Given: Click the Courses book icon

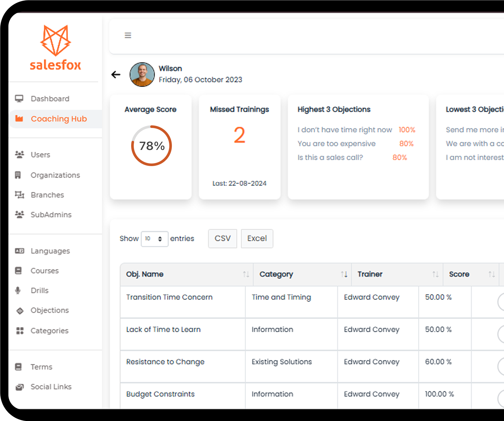Looking at the screenshot, I should (18, 270).
